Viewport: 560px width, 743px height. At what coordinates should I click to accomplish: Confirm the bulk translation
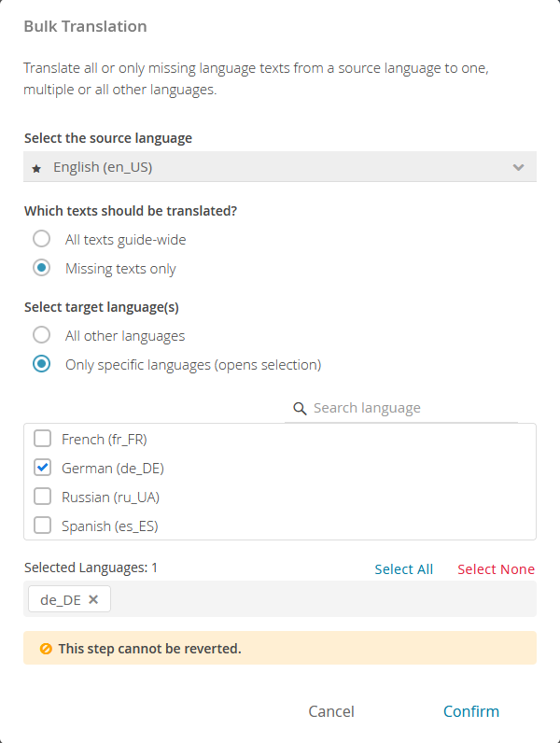471,711
